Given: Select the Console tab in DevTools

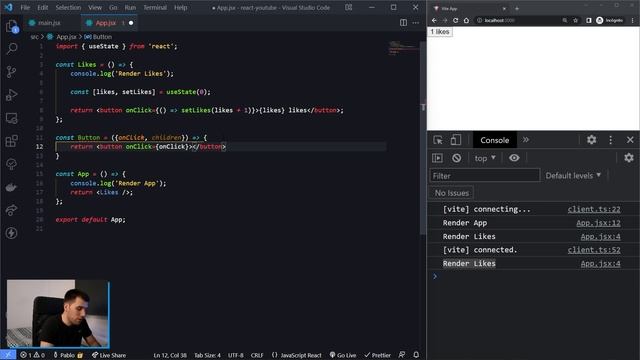Looking at the screenshot, I should (495, 140).
